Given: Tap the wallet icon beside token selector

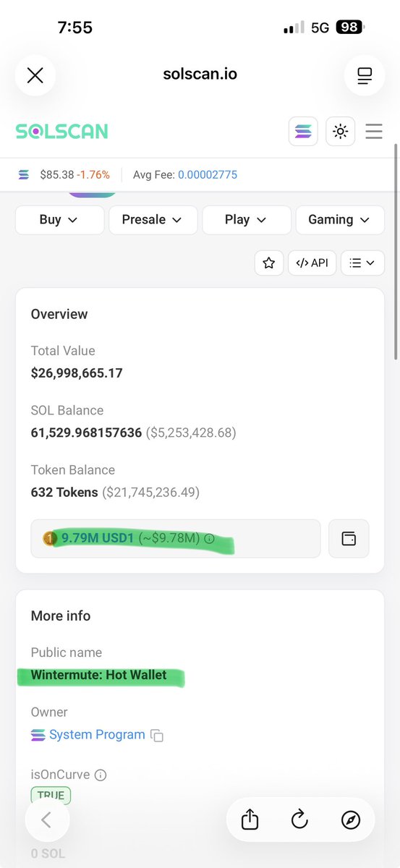Looking at the screenshot, I should coord(349,538).
